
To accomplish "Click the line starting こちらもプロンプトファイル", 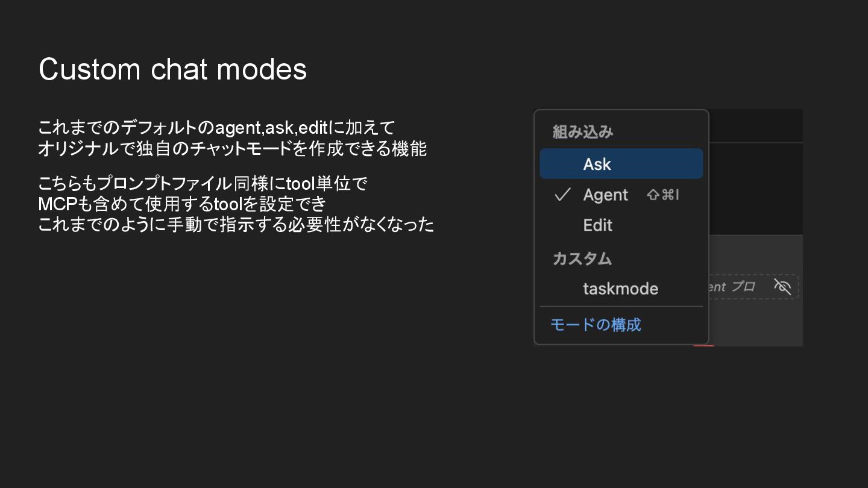I will coord(203,184).
